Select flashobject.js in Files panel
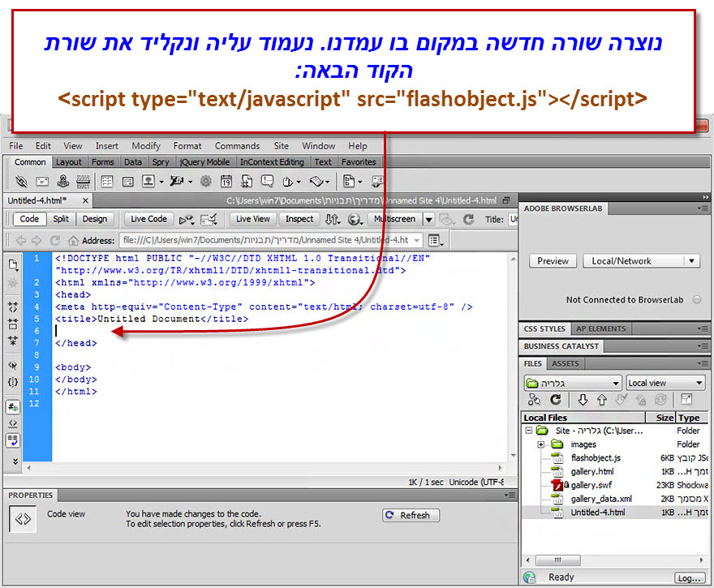 (x=596, y=458)
